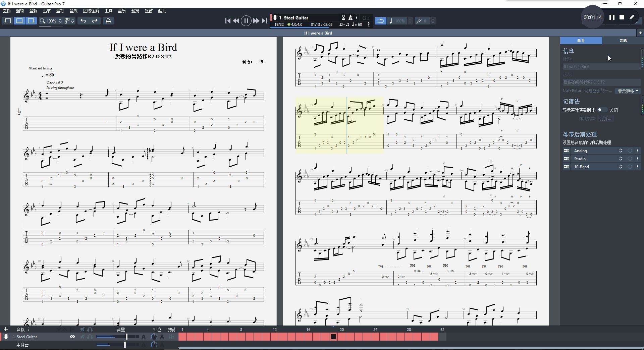Click the Steel Guitar icon in LCD
644x350 pixels.
tap(275, 17)
